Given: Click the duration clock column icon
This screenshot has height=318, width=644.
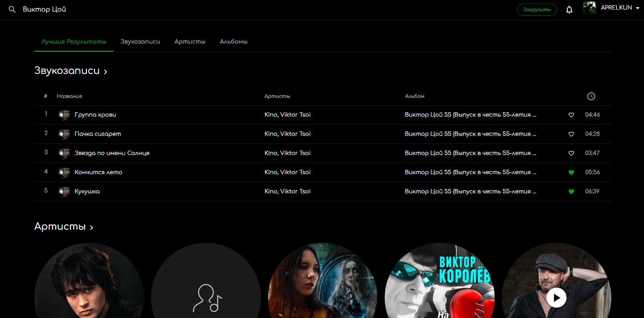Looking at the screenshot, I should [x=591, y=96].
